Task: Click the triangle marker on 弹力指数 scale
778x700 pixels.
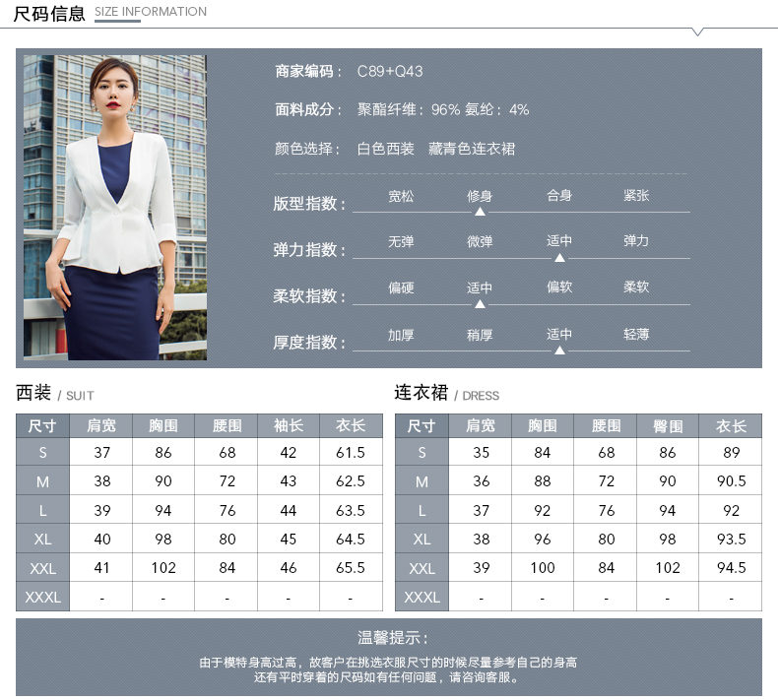Action: (559, 258)
